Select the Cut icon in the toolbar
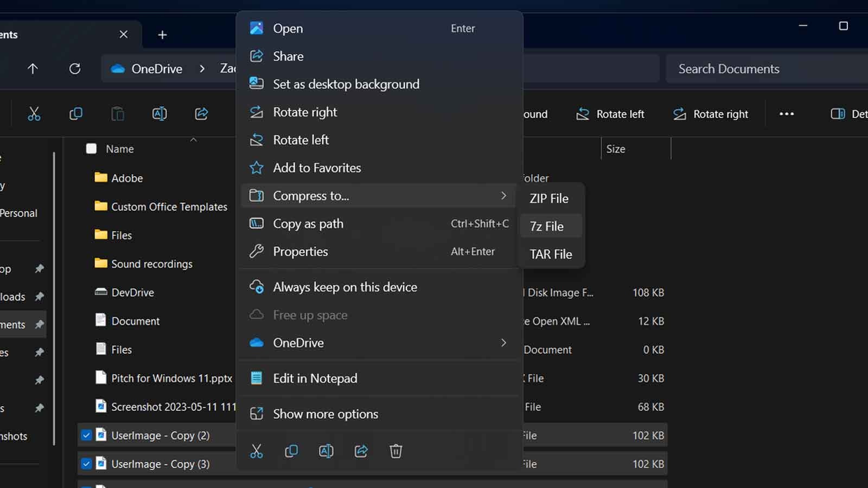Screen dimensions: 868x488 pos(34,114)
